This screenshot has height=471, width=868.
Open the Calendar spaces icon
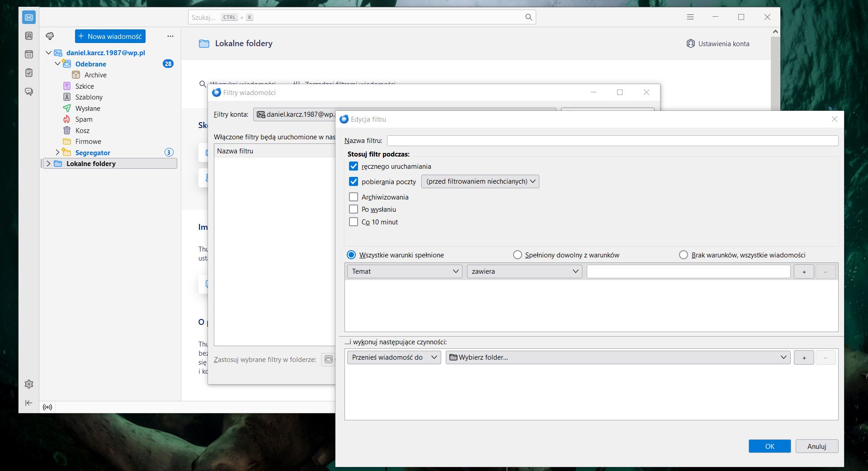(x=29, y=54)
